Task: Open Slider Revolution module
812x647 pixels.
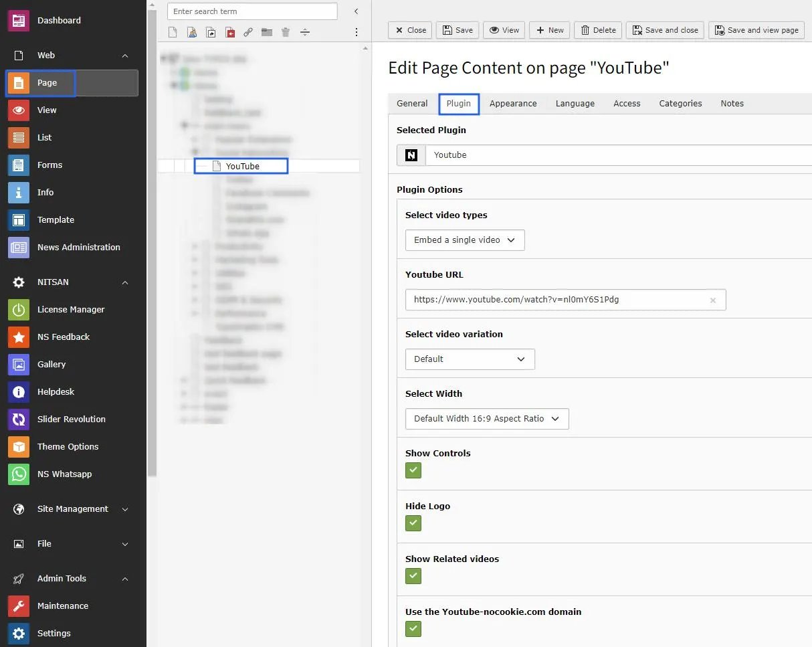Action: tap(73, 420)
